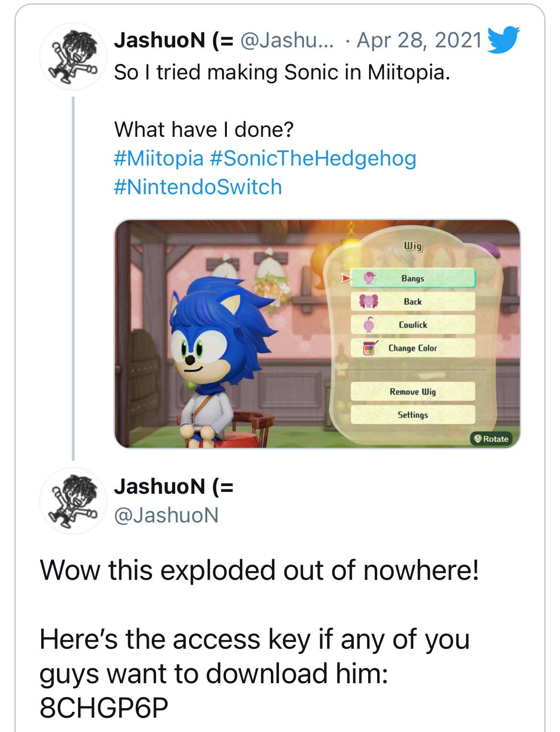The height and width of the screenshot is (732, 560).
Task: Follow the #SonicTheHedgehog hashtag link
Action: click(x=313, y=158)
